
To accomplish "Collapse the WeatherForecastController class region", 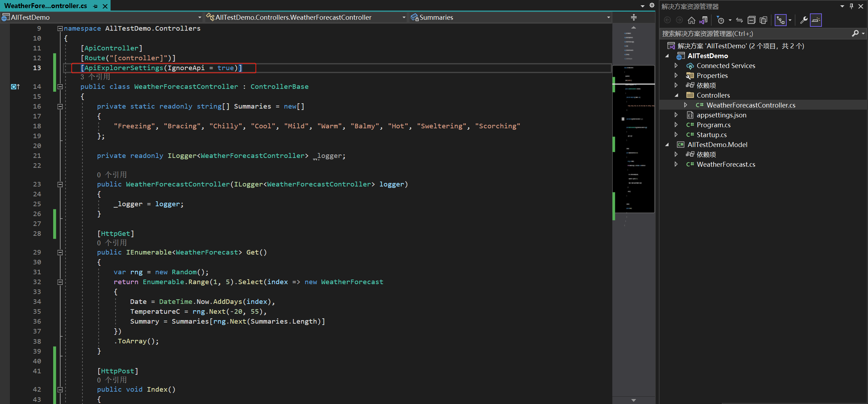I will (x=60, y=87).
